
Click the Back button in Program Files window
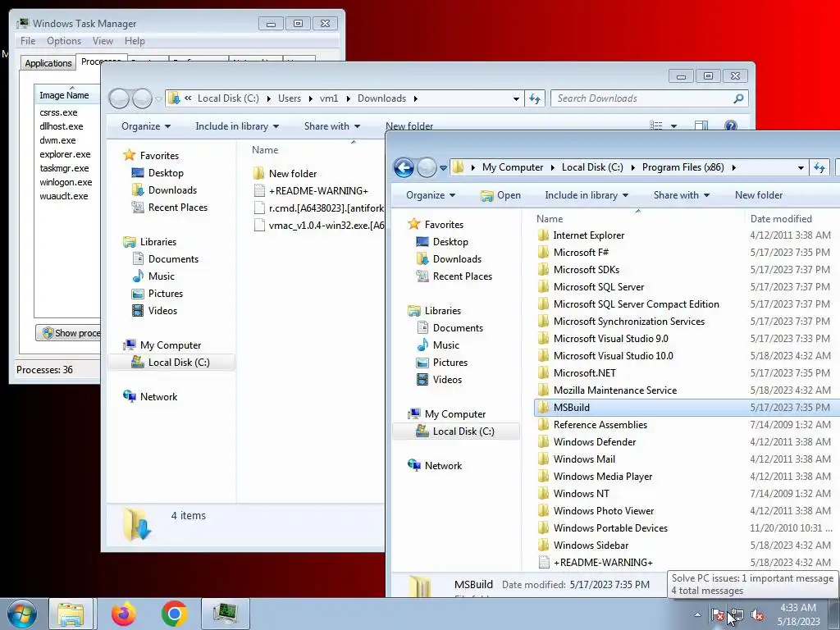(x=404, y=167)
